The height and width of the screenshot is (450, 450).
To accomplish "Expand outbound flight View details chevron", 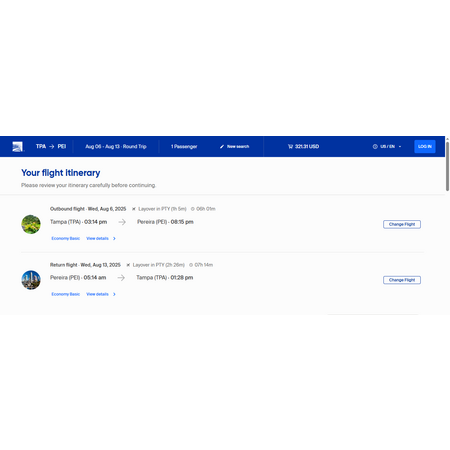I will pos(114,239).
